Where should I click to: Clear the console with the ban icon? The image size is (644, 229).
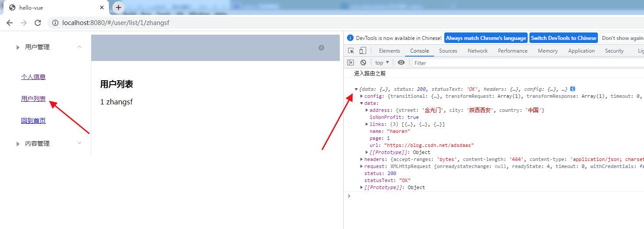click(x=363, y=63)
